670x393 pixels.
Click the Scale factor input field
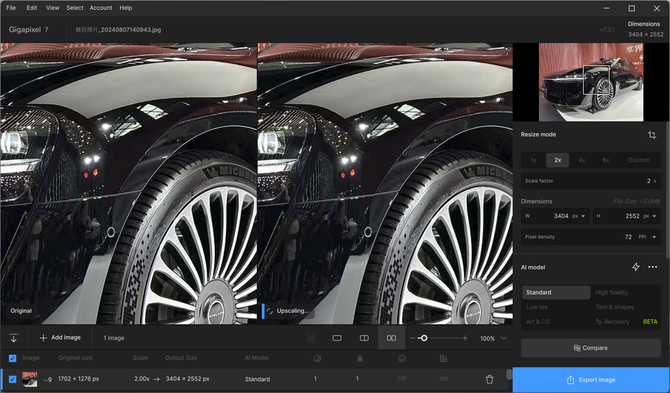click(x=591, y=181)
